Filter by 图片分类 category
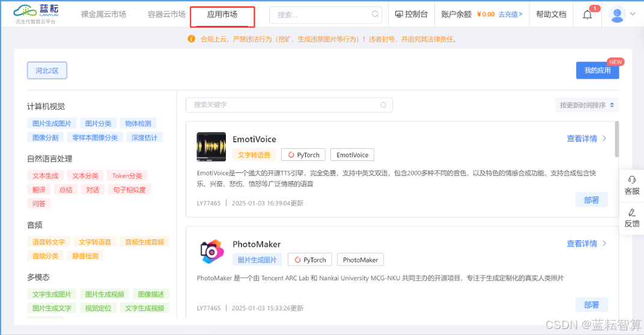Screen dimensions: 644x335 coord(98,124)
